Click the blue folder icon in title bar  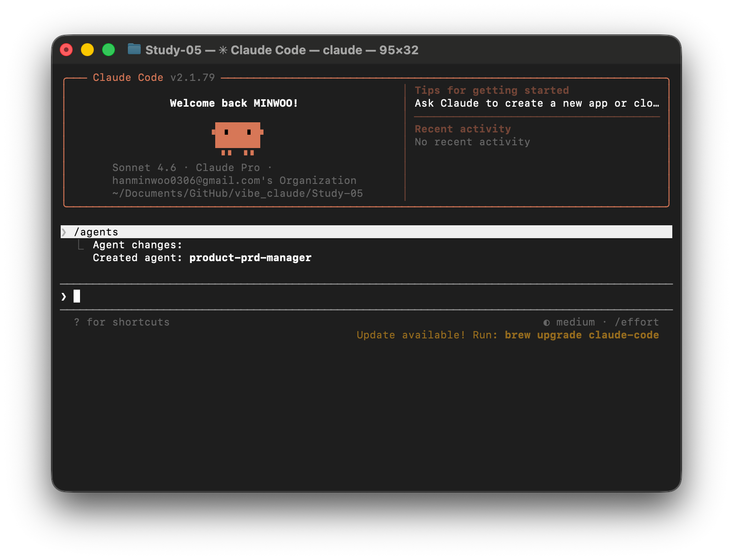[134, 49]
